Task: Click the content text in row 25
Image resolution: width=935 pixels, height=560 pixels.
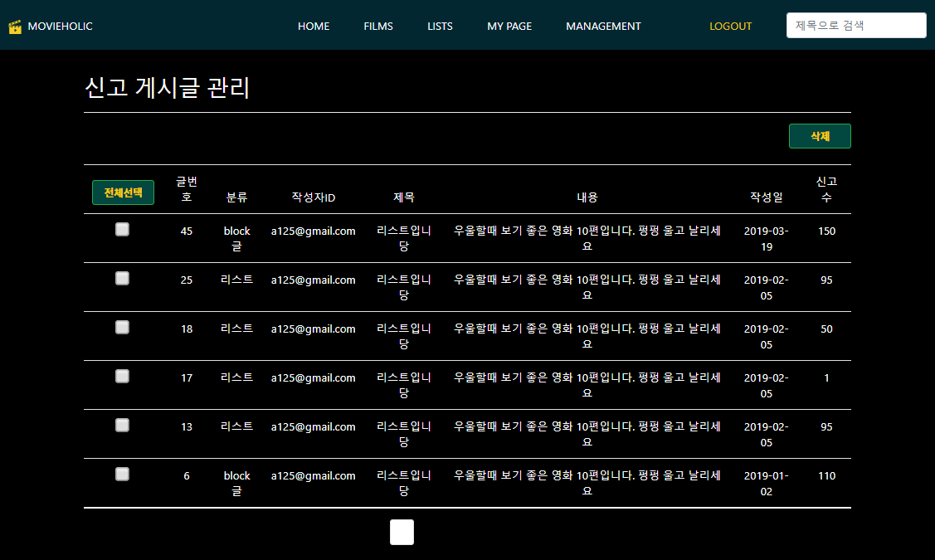Action: (587, 287)
